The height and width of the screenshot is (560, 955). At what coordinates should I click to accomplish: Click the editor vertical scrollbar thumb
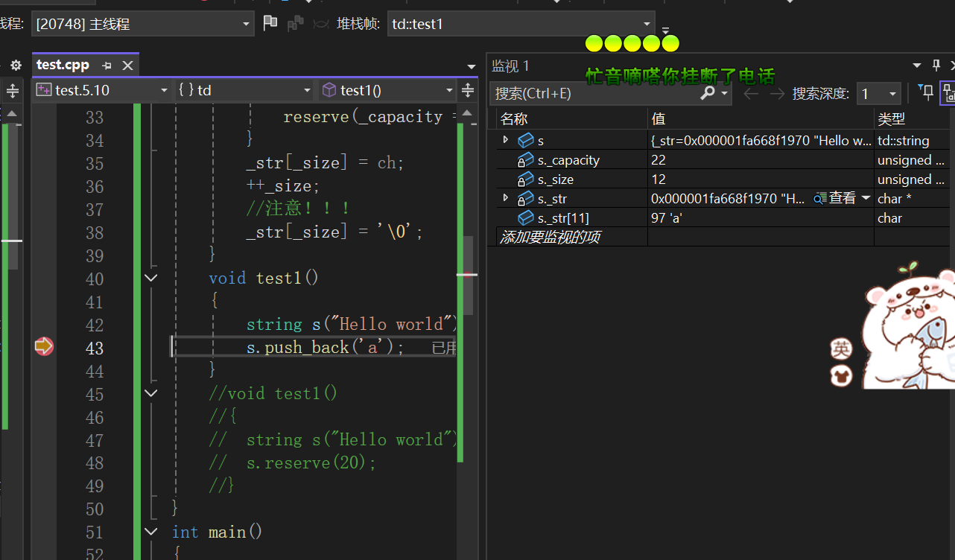(468, 276)
